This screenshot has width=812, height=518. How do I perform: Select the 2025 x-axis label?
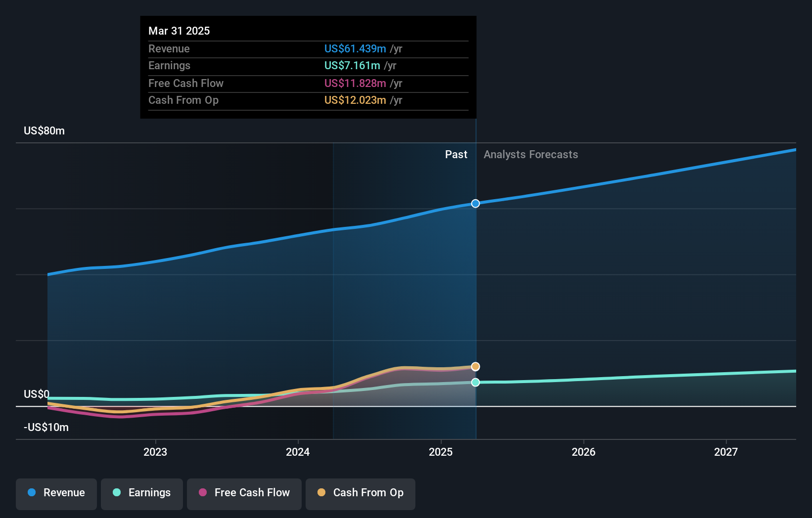[x=441, y=452]
